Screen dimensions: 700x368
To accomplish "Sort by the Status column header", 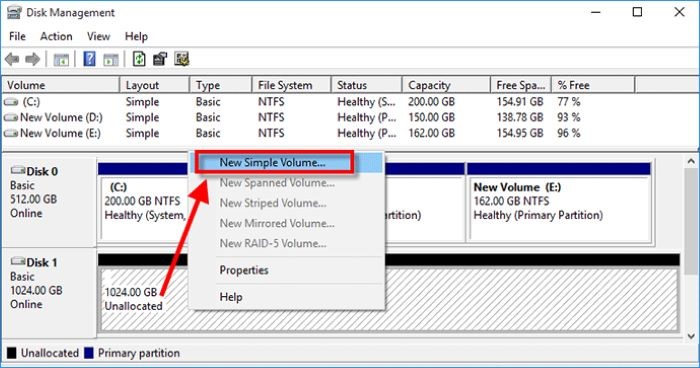I will 367,85.
